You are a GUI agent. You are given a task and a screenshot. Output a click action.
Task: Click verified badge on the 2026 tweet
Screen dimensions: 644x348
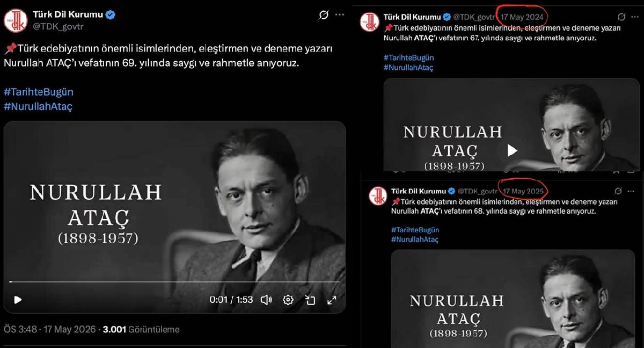point(111,15)
